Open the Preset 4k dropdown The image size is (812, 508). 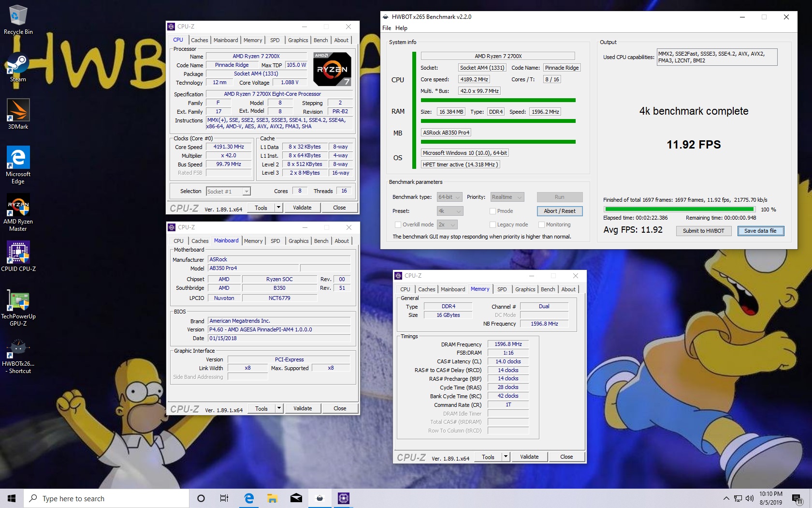(450, 211)
